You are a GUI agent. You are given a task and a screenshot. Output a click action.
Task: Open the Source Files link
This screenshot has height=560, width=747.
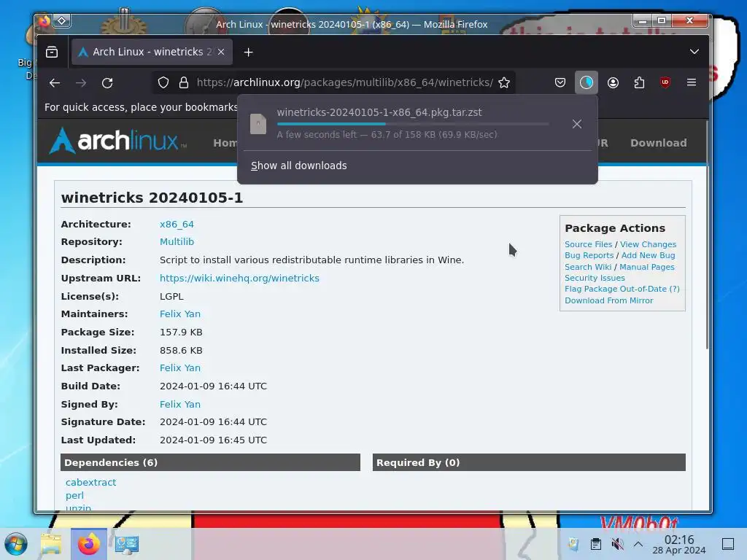tap(589, 244)
